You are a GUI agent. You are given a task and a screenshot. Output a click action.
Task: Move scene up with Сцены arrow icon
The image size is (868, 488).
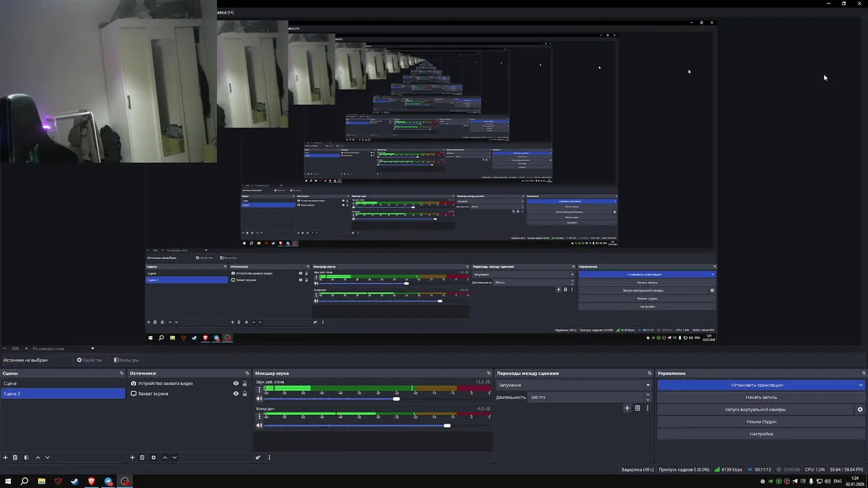(x=38, y=457)
